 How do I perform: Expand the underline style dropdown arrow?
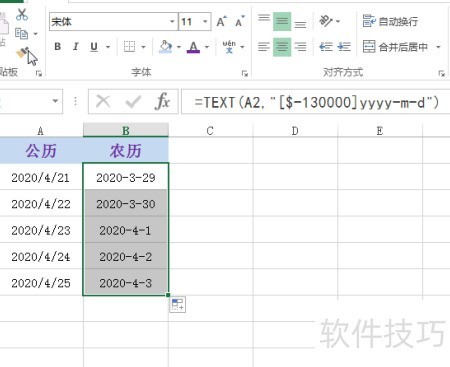coord(108,47)
